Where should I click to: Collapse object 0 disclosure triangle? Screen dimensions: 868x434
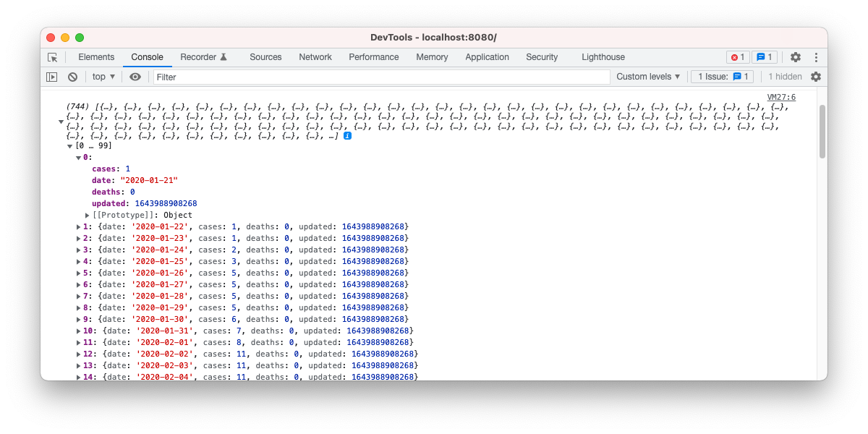point(78,158)
